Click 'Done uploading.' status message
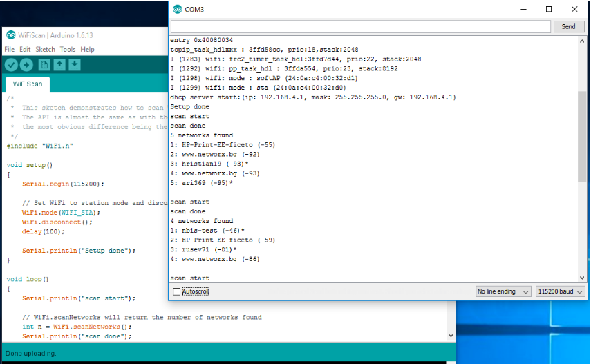591x364 pixels. [30, 354]
